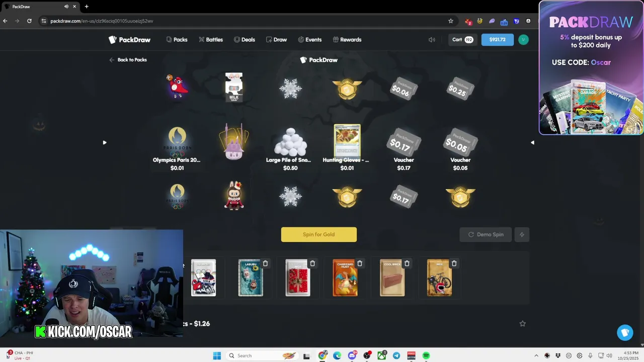Click the browser back arrow
644x362 pixels.
[x=5, y=21]
